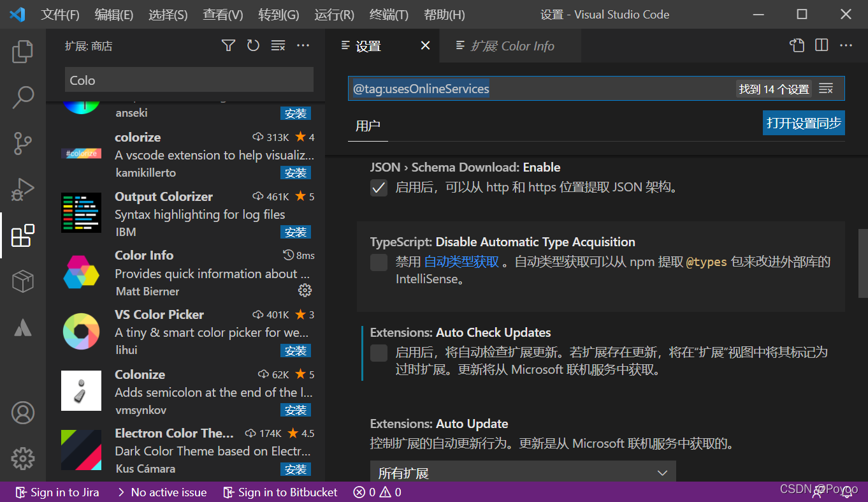Open Run and Debug view
This screenshot has width=868, height=502.
(x=23, y=189)
